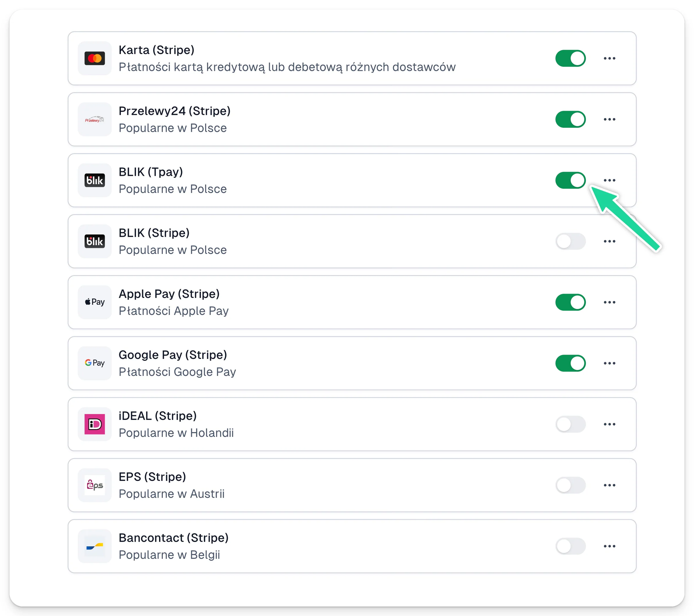Click the BLIK (Stripe) logo icon
This screenshot has width=694, height=616.
pos(95,241)
